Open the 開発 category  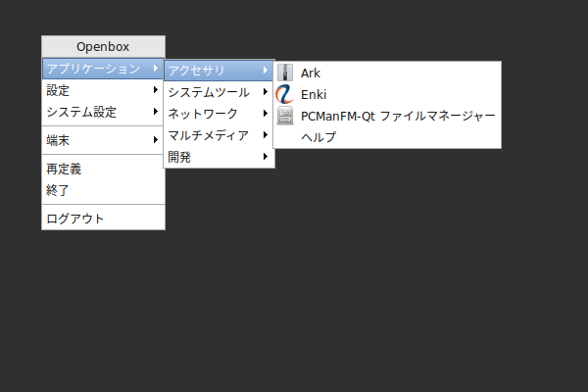coord(219,157)
